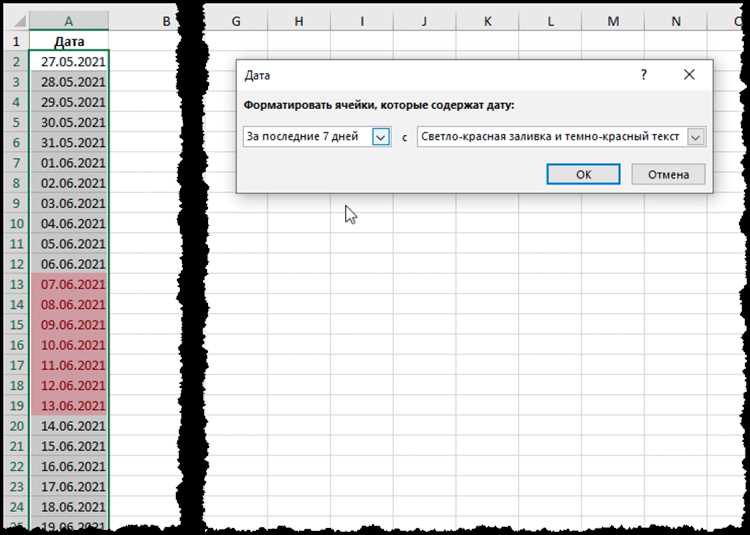This screenshot has height=535, width=750.
Task: Select row 1 header
Action: [16, 41]
